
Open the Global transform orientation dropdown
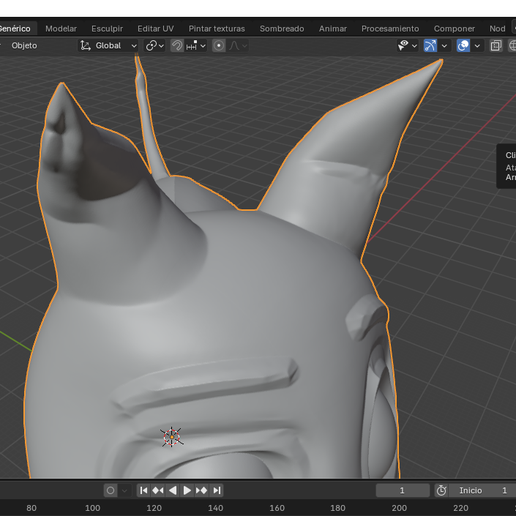[x=108, y=46]
